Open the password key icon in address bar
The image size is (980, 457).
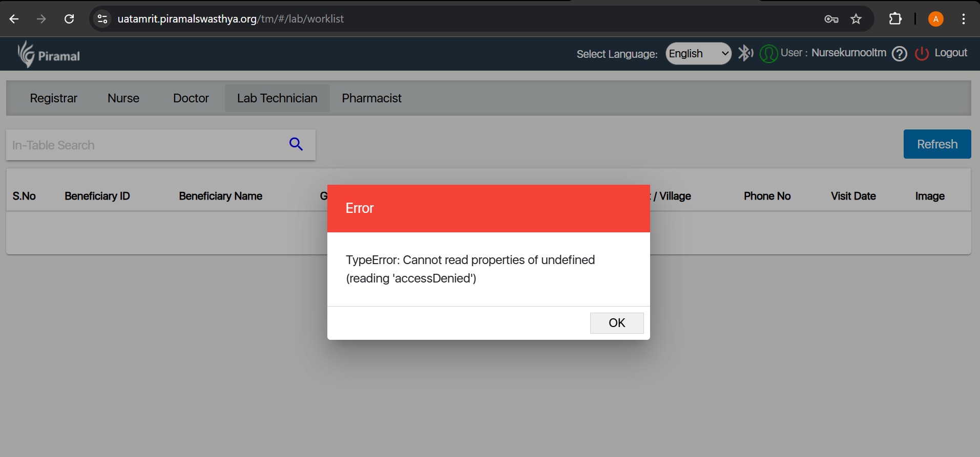point(831,19)
